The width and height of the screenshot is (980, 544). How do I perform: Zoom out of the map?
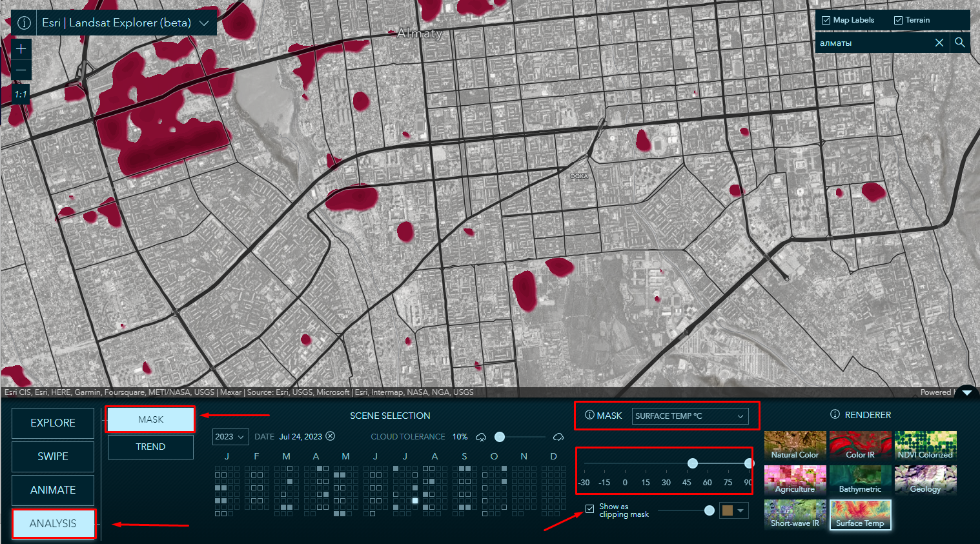[x=21, y=70]
